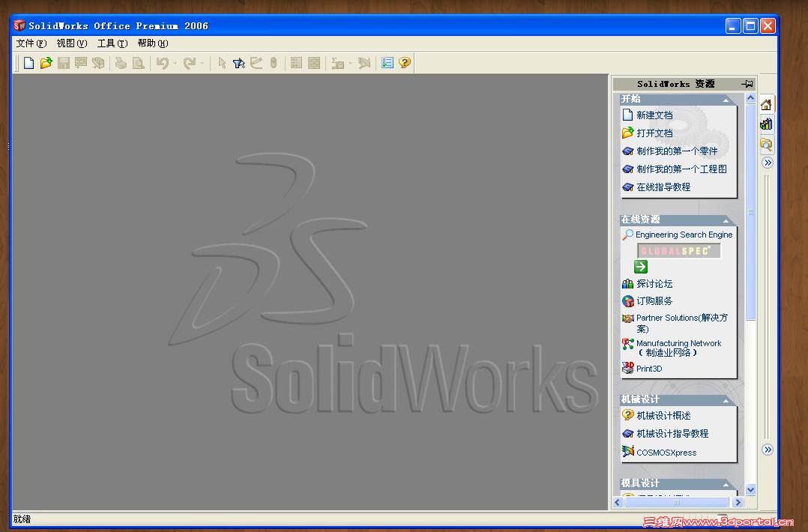Click the Rebuild traffic light icon
Screen dimensions: 808x532
click(274, 63)
